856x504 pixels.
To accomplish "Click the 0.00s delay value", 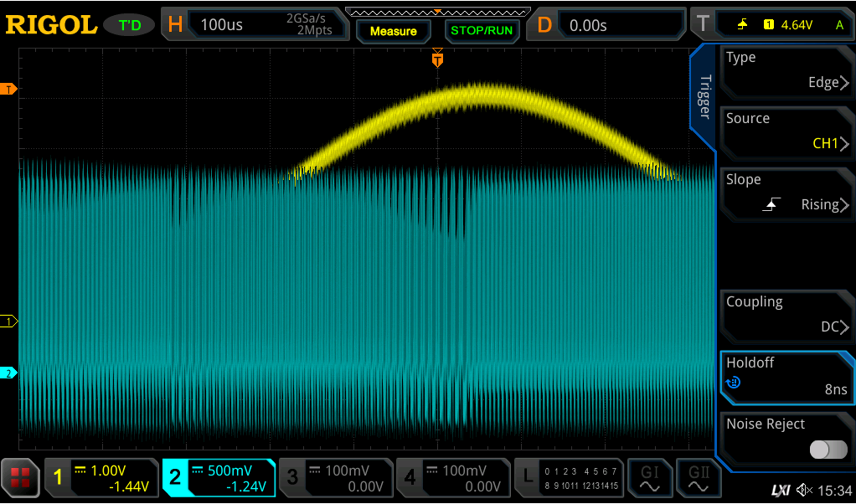I will point(589,26).
